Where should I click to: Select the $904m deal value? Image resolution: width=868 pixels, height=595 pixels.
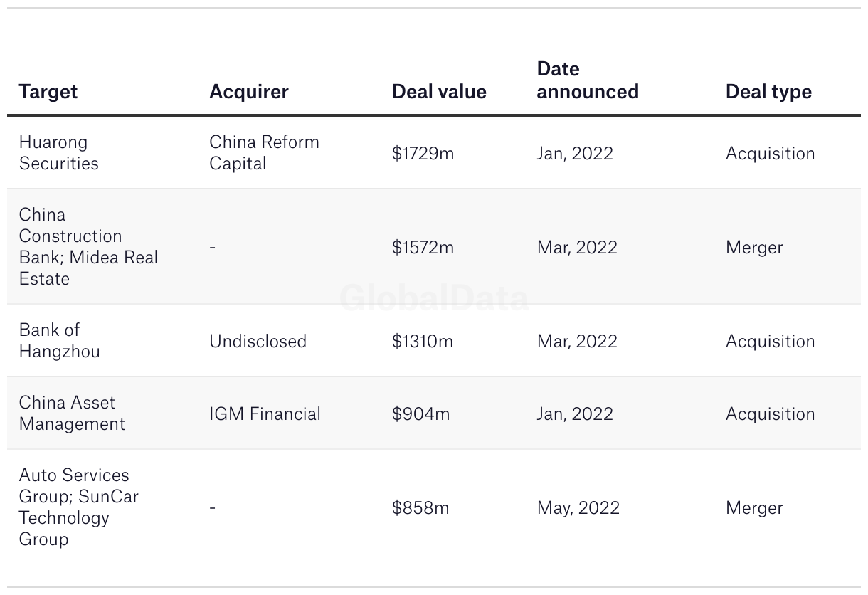420,414
